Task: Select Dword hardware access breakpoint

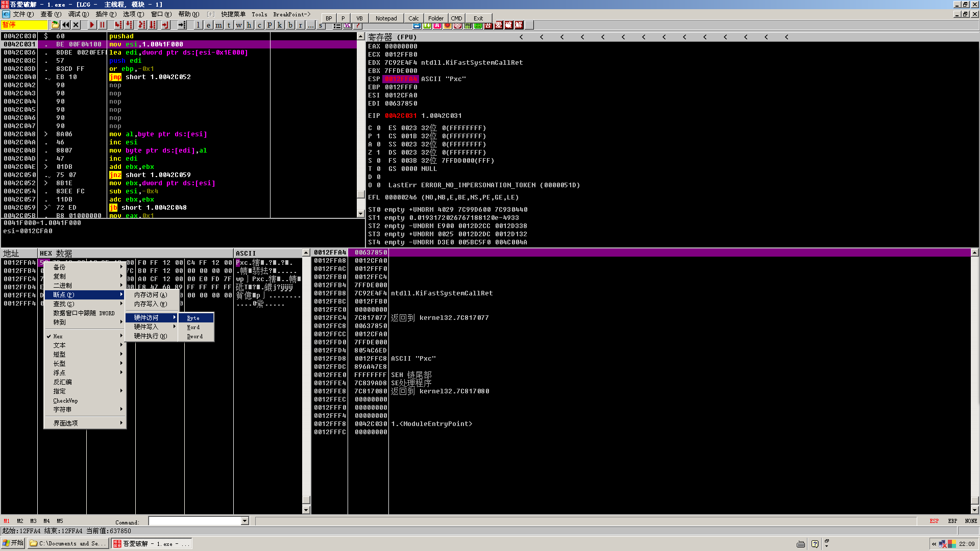Action: coord(195,336)
